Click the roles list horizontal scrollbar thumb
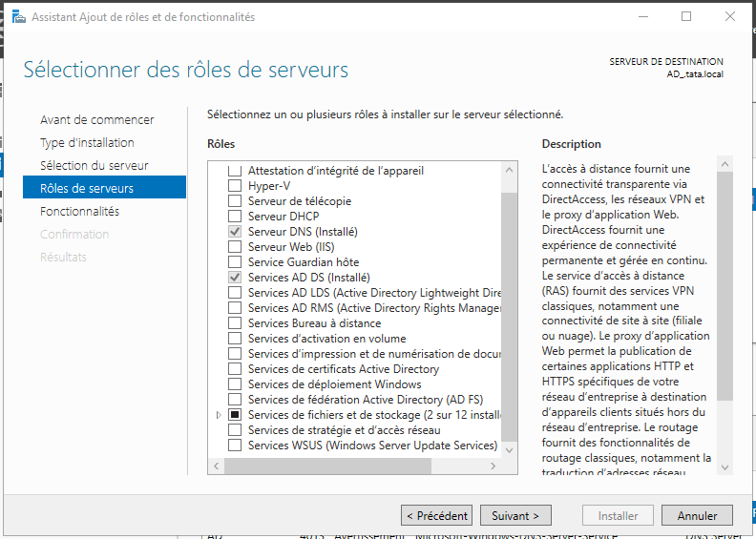756x539 pixels. point(327,466)
